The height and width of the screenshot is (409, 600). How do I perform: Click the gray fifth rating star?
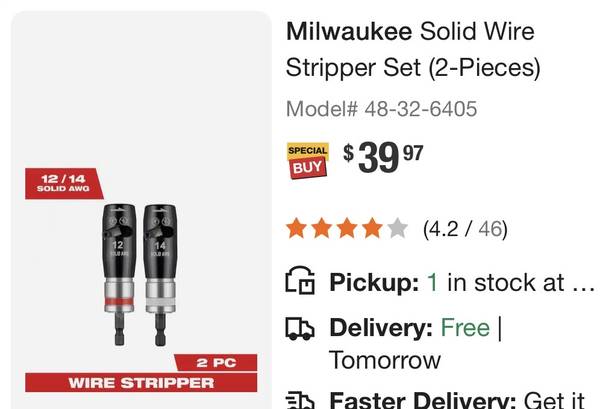point(397,228)
